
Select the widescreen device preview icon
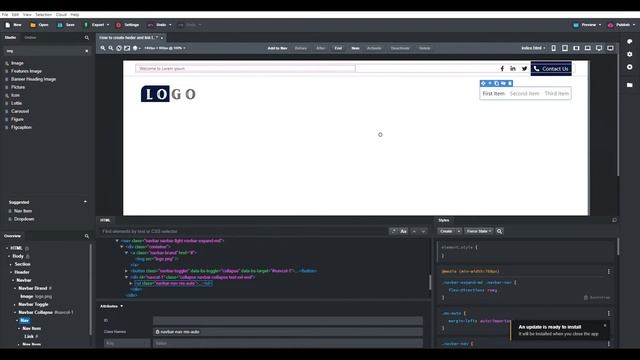coord(610,48)
